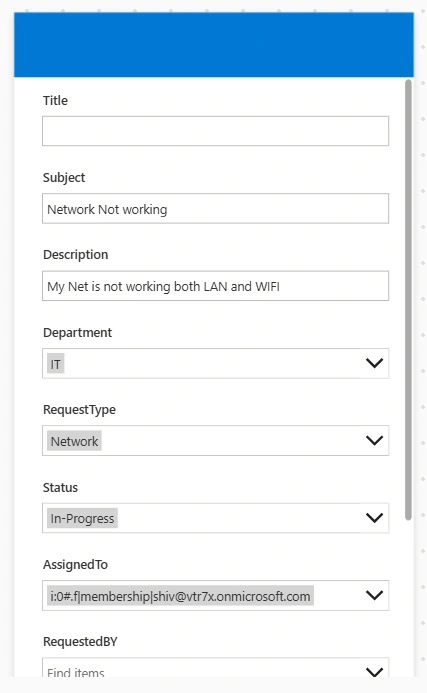
Task: Click the Title text input field
Action: (215, 131)
